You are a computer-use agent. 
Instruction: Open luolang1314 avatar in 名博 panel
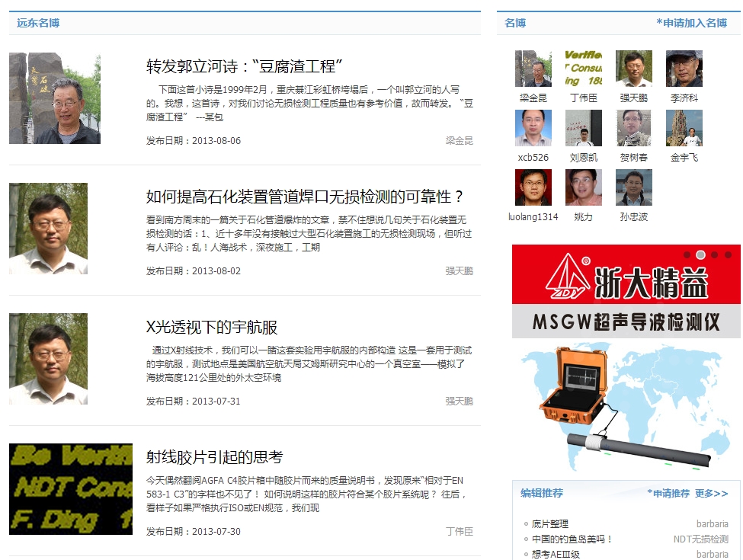[x=533, y=187]
